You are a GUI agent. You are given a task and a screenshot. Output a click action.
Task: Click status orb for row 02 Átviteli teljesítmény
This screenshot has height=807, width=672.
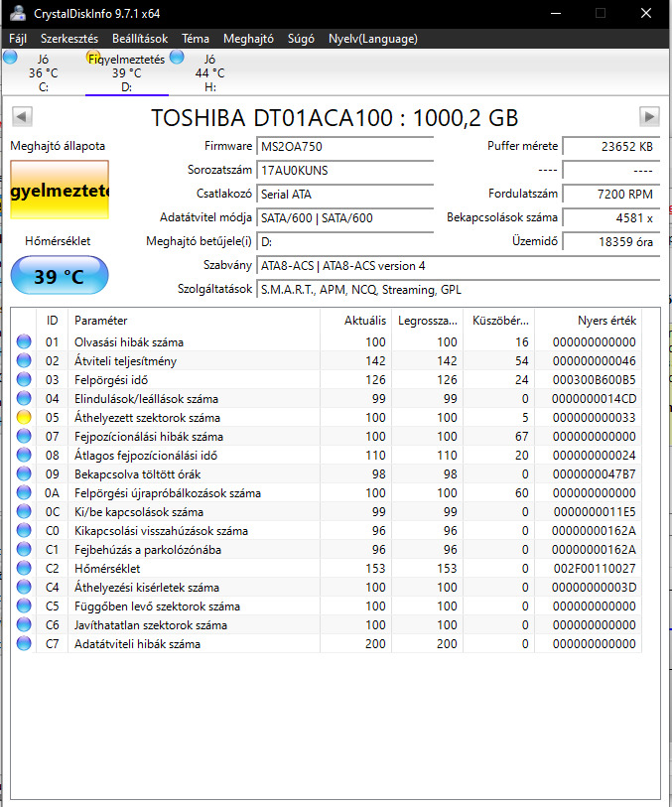(x=24, y=360)
